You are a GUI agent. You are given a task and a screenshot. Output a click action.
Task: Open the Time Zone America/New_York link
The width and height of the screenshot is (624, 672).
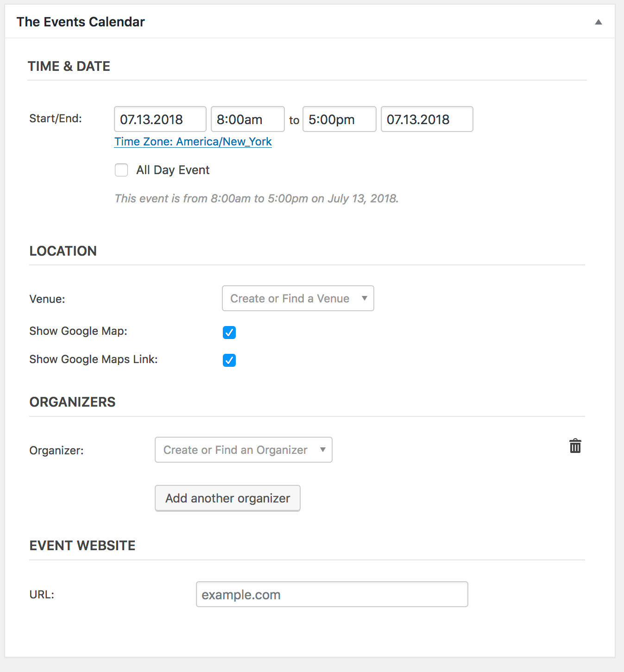click(193, 142)
